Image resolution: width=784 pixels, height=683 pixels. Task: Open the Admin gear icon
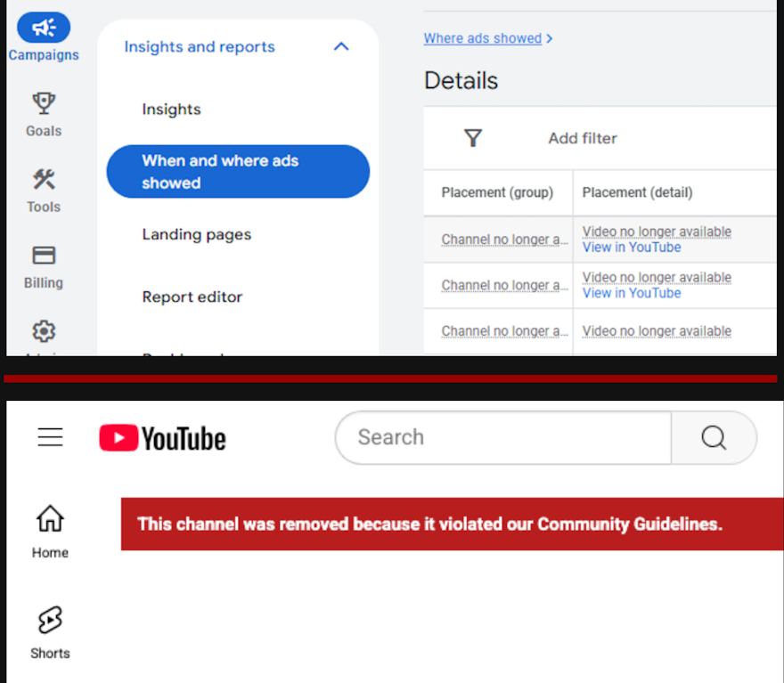44,331
